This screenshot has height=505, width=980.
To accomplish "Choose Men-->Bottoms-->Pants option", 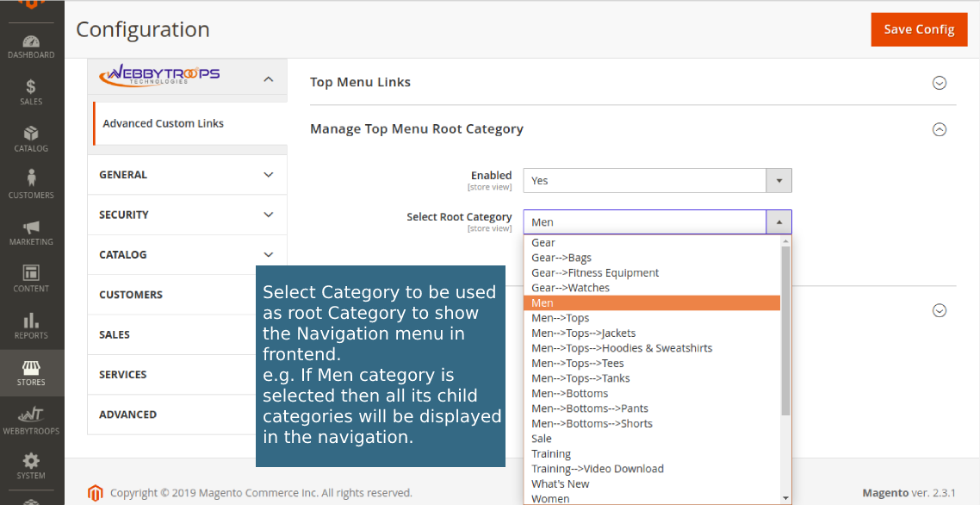I will (x=652, y=408).
